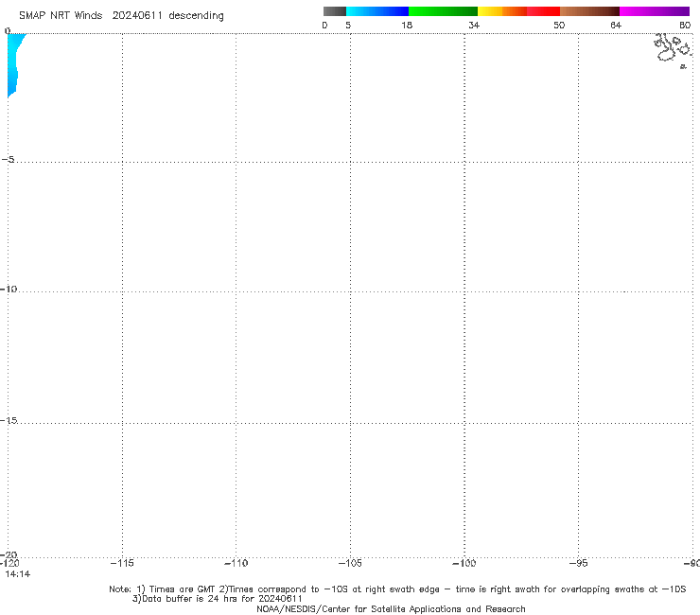The image size is (700, 615).
Task: Click the -5 latitude axis label
Action: (x=9, y=159)
